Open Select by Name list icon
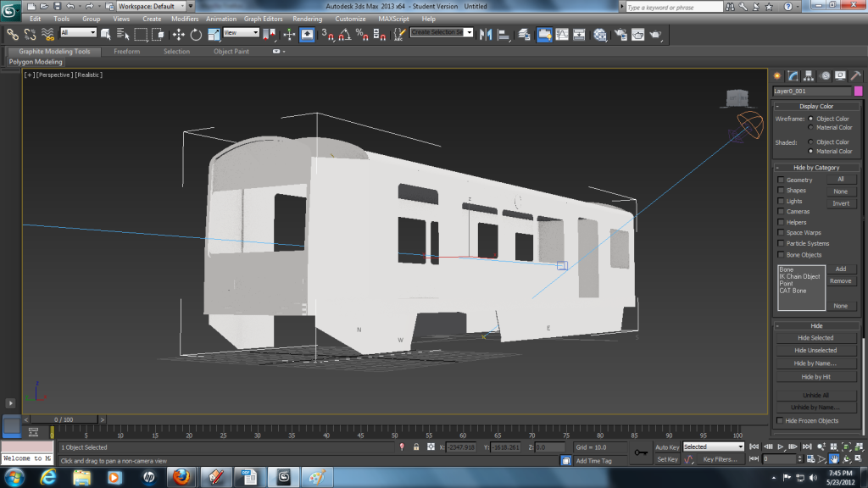 point(123,35)
